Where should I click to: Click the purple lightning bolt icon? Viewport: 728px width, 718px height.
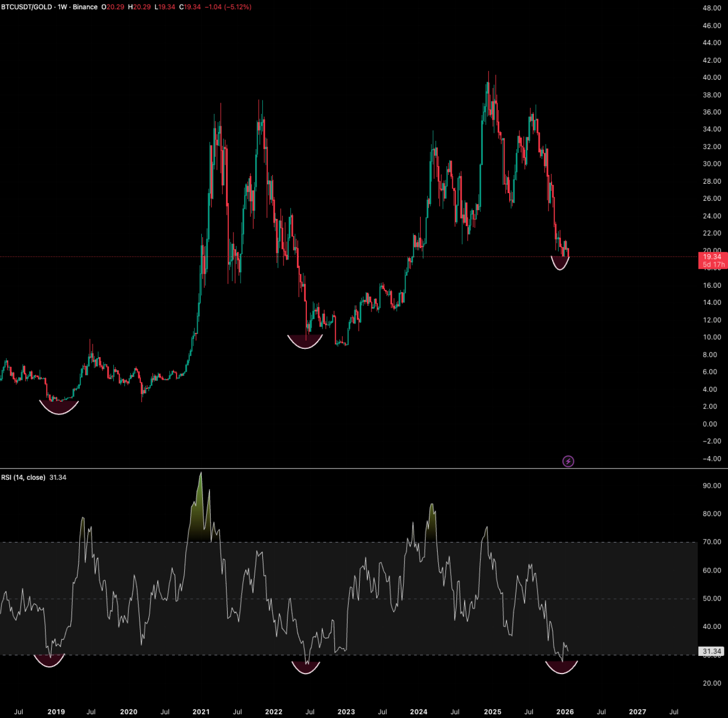(x=568, y=461)
